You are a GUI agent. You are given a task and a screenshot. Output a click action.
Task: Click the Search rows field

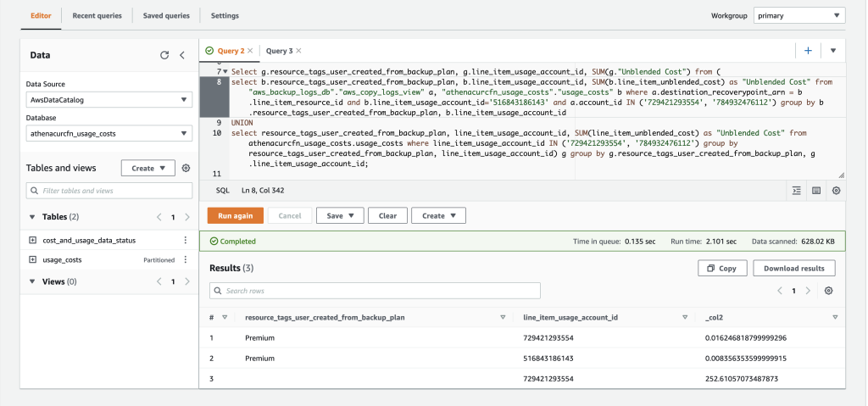375,291
